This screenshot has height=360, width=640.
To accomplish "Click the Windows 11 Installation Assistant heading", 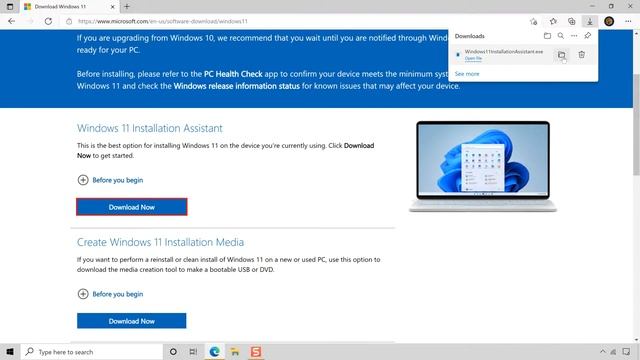I will (x=150, y=128).
